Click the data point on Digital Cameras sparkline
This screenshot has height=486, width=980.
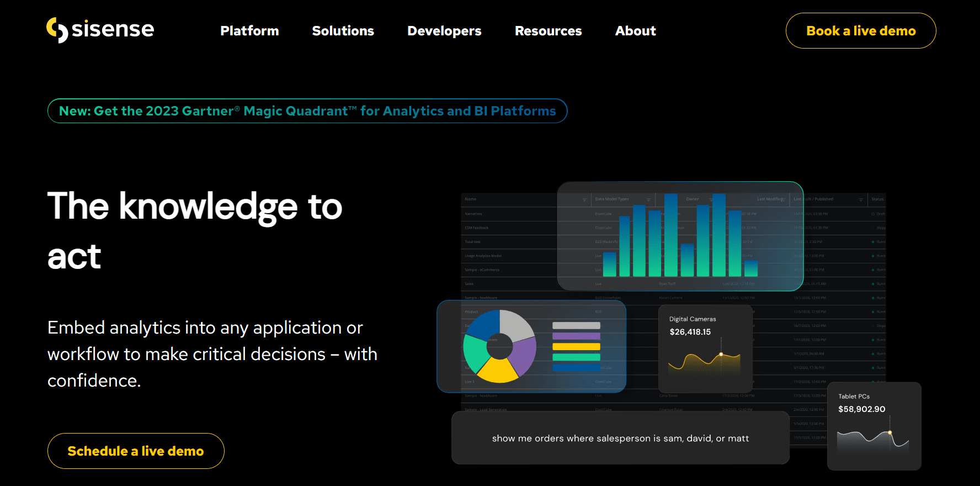[x=721, y=354]
